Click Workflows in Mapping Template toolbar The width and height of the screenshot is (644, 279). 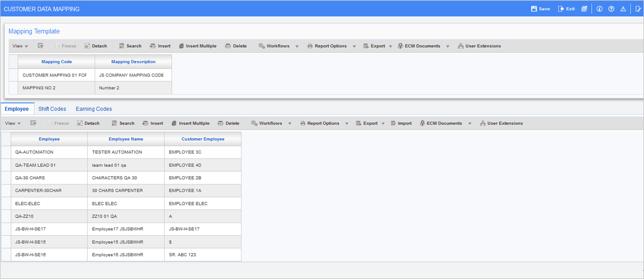(x=274, y=46)
